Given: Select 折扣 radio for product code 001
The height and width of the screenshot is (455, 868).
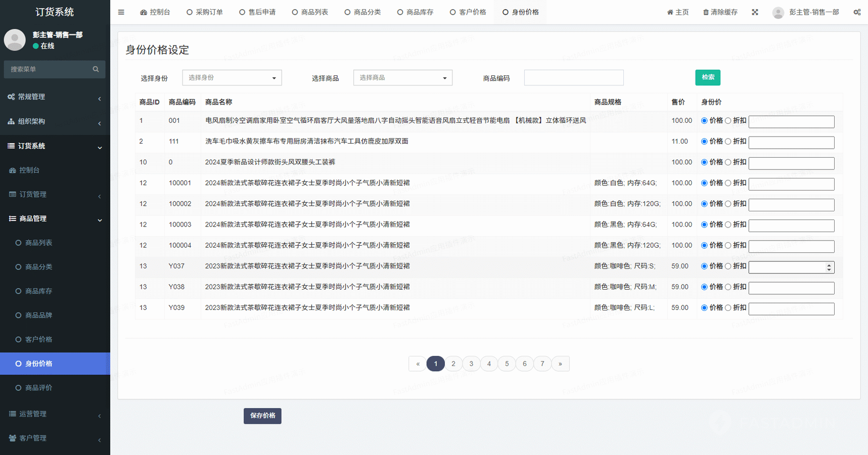Looking at the screenshot, I should [728, 121].
